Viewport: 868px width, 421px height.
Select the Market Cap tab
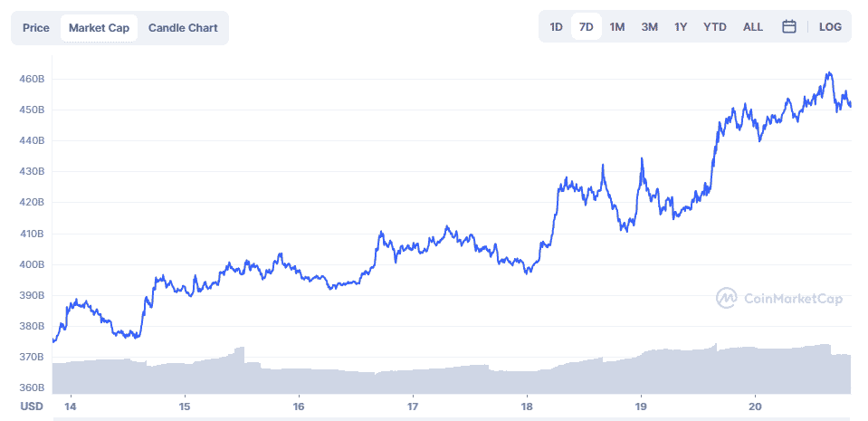pos(99,28)
